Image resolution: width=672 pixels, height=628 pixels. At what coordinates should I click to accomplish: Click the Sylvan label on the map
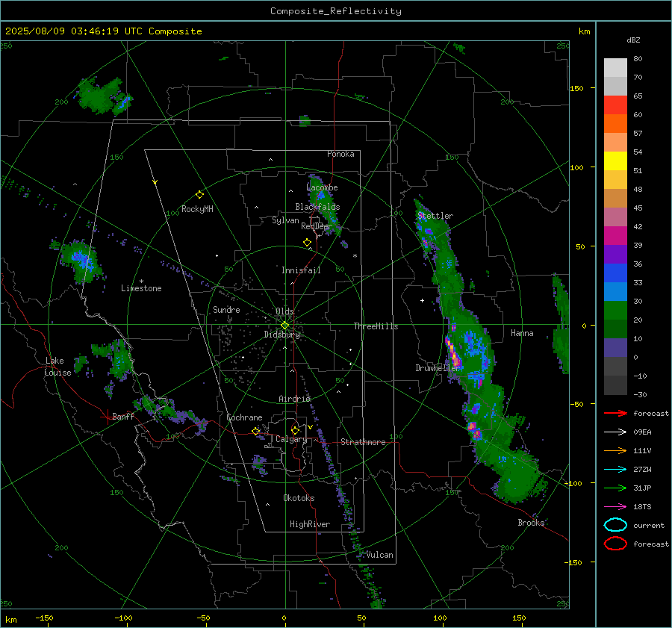285,220
